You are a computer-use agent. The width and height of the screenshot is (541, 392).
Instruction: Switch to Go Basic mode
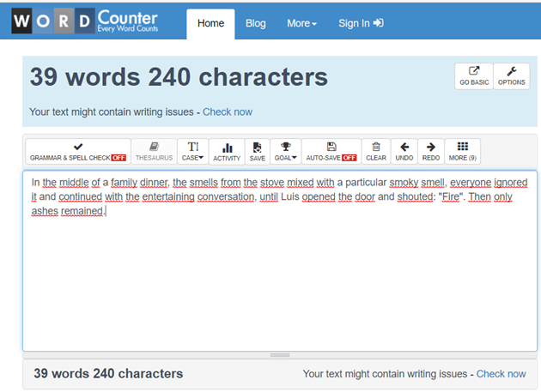tap(474, 76)
